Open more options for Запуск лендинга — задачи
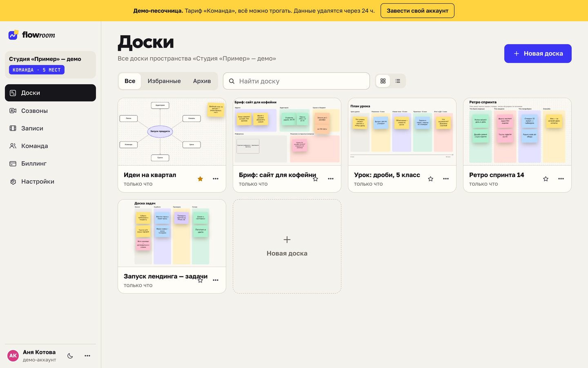Image resolution: width=588 pixels, height=368 pixels. (x=216, y=280)
